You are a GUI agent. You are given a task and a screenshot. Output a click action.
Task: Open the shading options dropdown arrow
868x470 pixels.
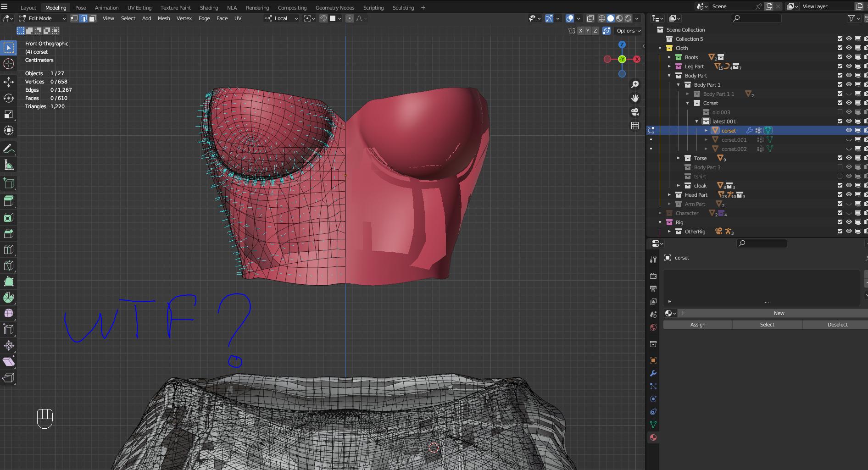tap(637, 18)
